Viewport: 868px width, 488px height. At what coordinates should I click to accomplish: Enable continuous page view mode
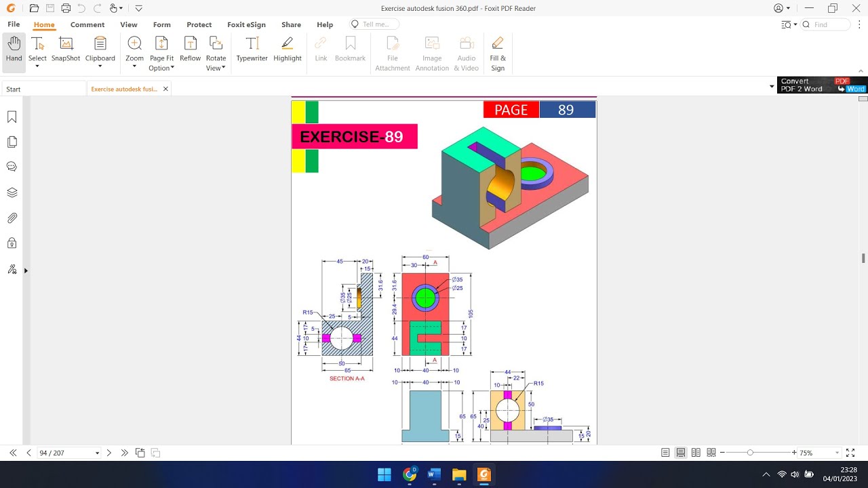click(680, 453)
